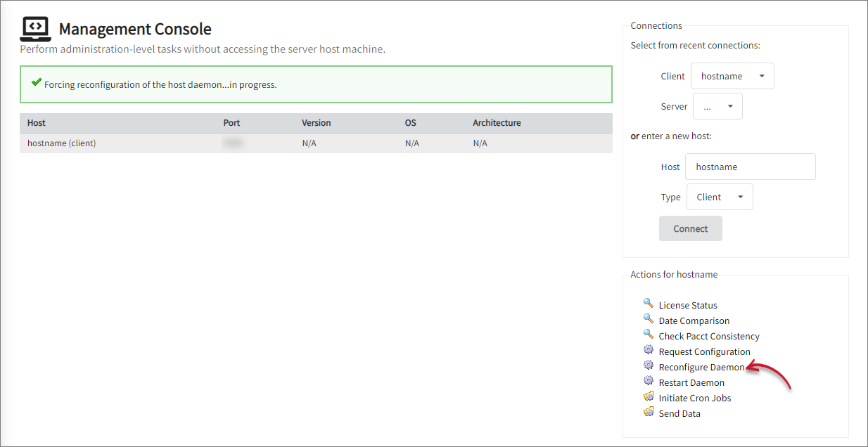Sort by the Host column header
This screenshot has height=447, width=868.
coord(36,122)
